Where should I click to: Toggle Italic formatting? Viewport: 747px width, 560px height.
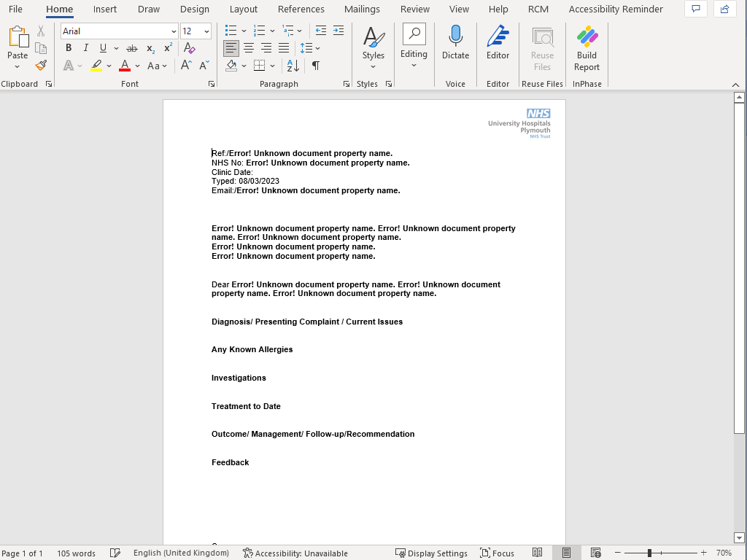click(86, 48)
